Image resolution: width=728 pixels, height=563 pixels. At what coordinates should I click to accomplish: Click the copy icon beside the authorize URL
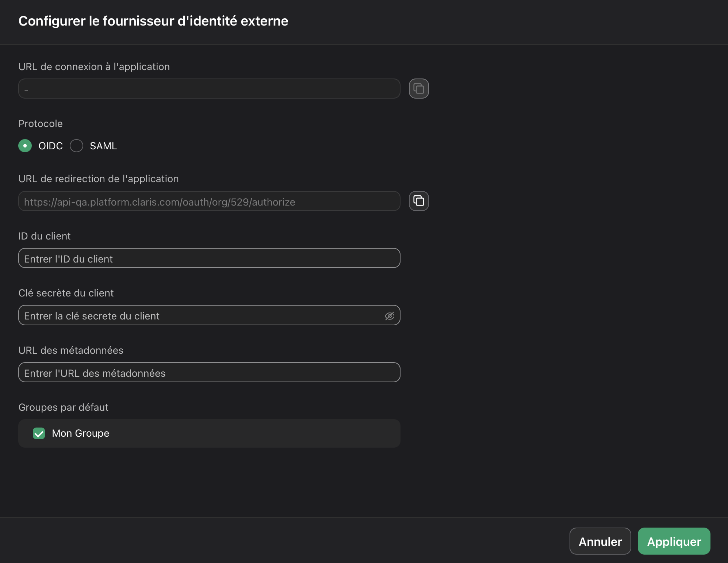tap(418, 201)
